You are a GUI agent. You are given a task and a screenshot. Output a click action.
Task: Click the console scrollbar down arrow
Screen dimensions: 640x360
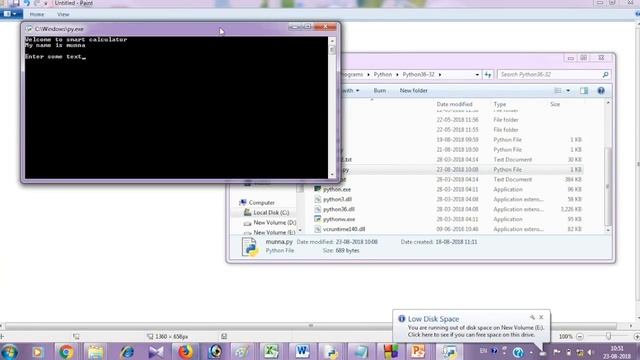click(332, 174)
